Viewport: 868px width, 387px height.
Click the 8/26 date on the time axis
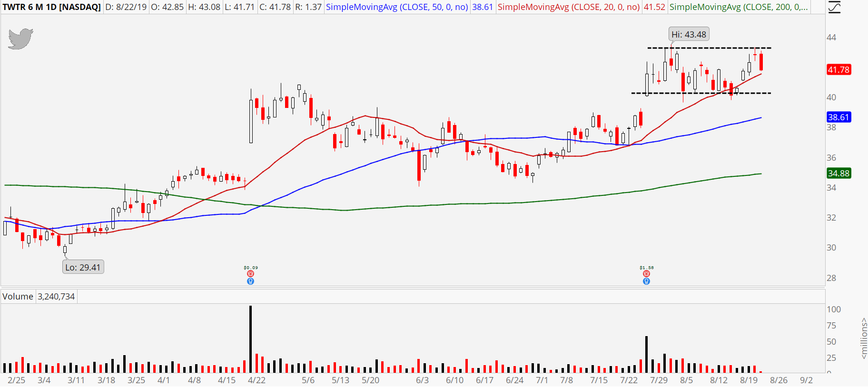779,380
